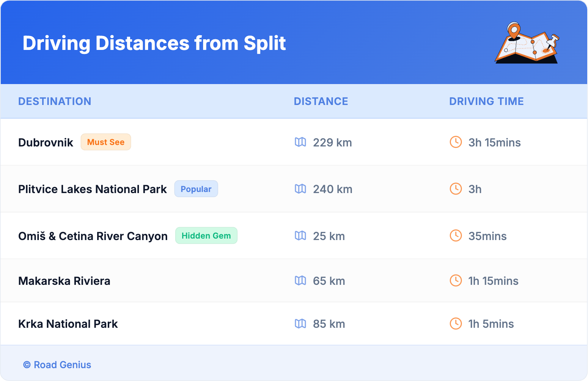
Task: Click the clock icon next to 3h 15mins
Action: 456,142
